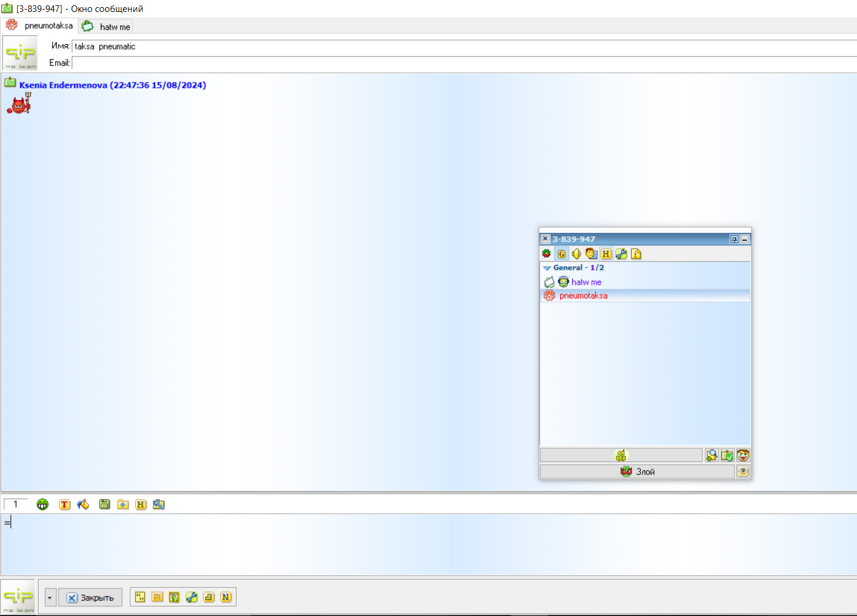The width and height of the screenshot is (857, 616).
Task: Click the own QIP avatar beside the dropdown arrow
Action: point(19,596)
